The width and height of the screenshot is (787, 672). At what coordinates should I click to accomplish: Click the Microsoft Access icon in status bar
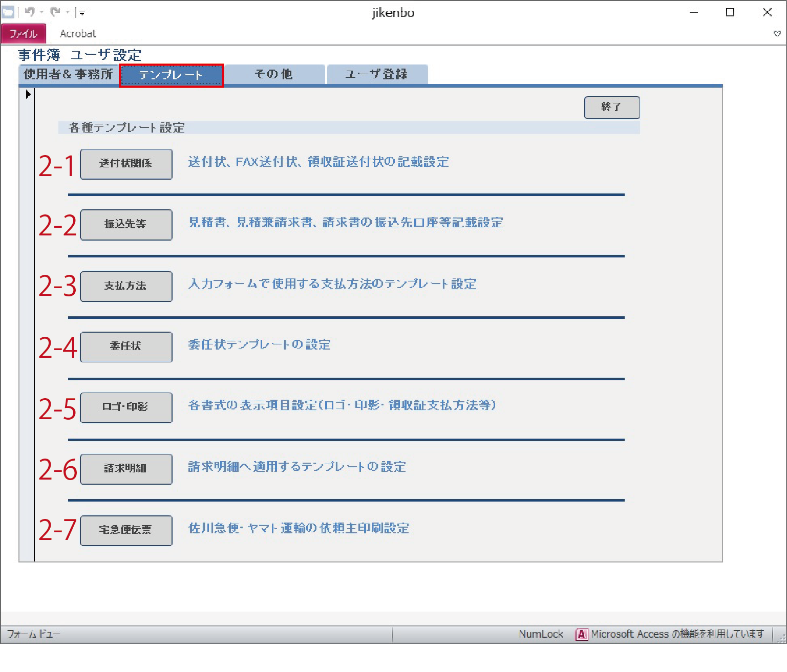pyautogui.click(x=581, y=634)
